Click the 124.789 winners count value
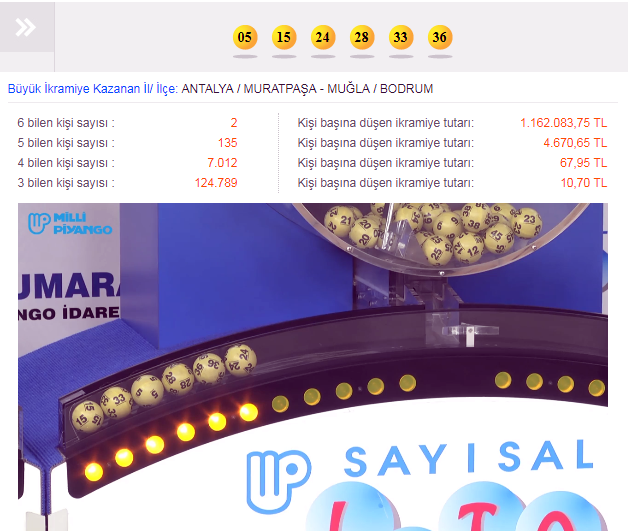Viewport: 629px width, 531px height. [x=216, y=183]
